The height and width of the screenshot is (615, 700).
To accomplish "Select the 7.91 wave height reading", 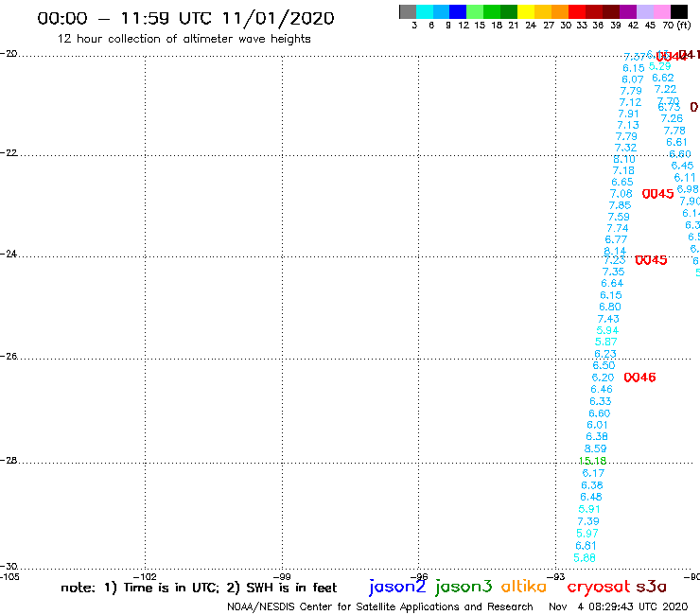I will tap(628, 114).
